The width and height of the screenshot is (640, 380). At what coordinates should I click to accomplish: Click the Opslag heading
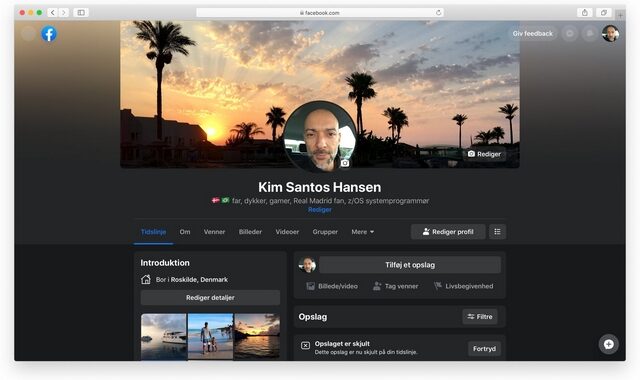(313, 317)
